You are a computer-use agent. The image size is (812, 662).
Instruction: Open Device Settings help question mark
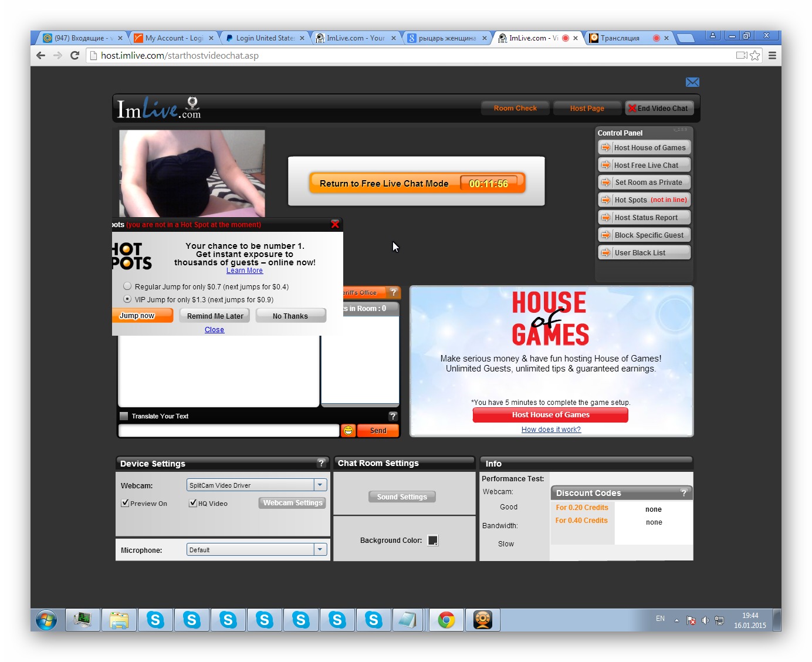point(321,463)
